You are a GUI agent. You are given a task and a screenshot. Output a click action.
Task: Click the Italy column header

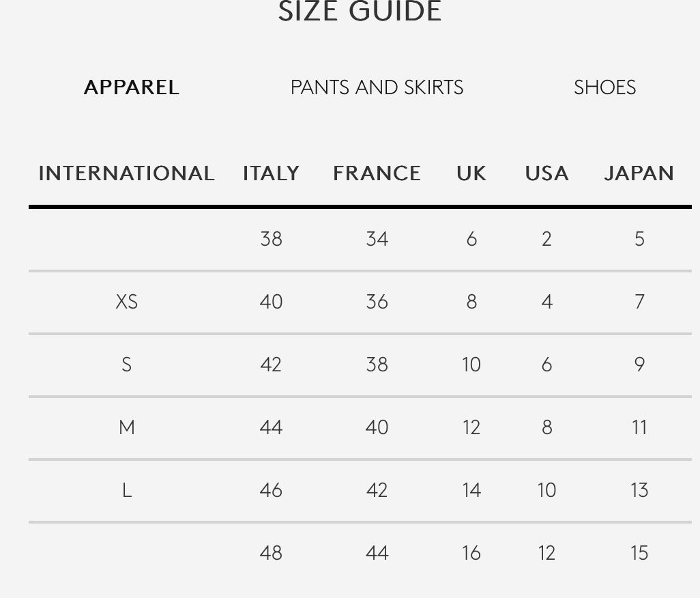tap(271, 173)
